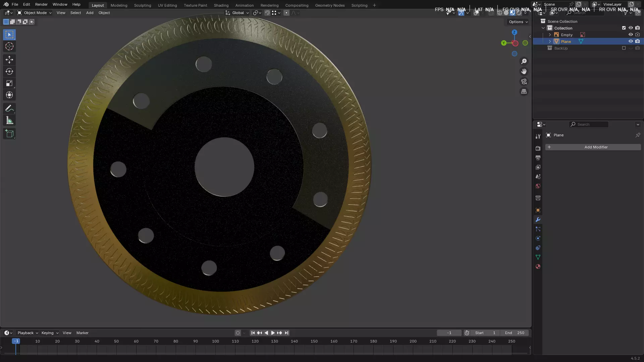Screen dimensions: 644x362
Task: Toggle Empty render camera icon
Action: click(x=637, y=35)
